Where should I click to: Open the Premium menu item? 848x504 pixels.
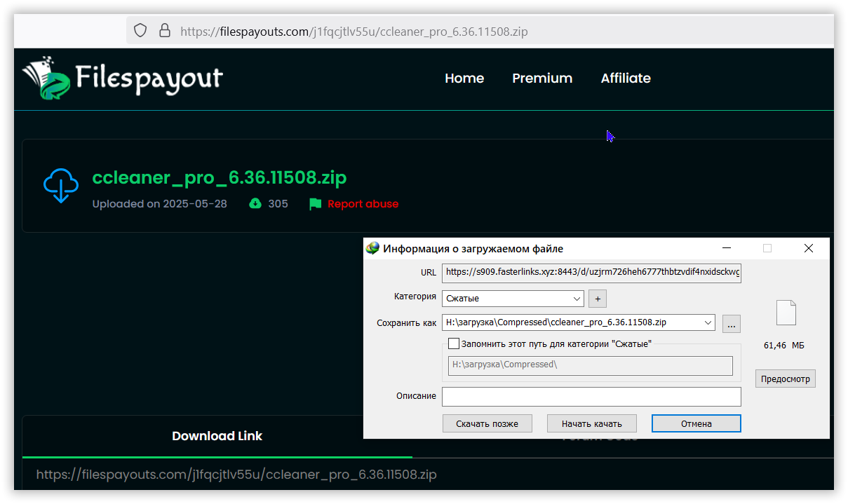(542, 79)
